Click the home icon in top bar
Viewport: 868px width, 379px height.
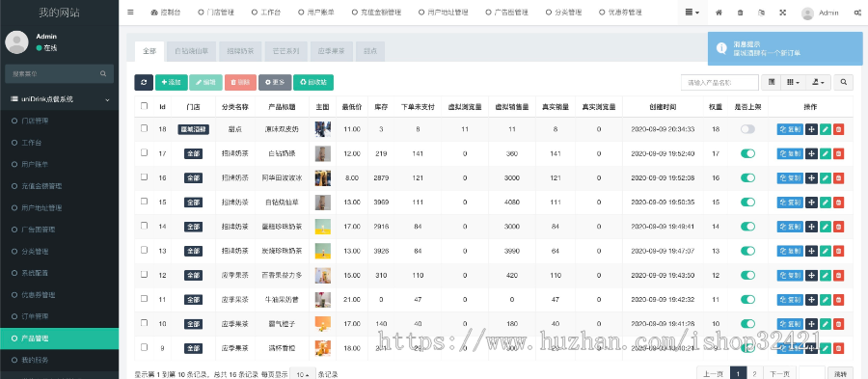tap(719, 13)
